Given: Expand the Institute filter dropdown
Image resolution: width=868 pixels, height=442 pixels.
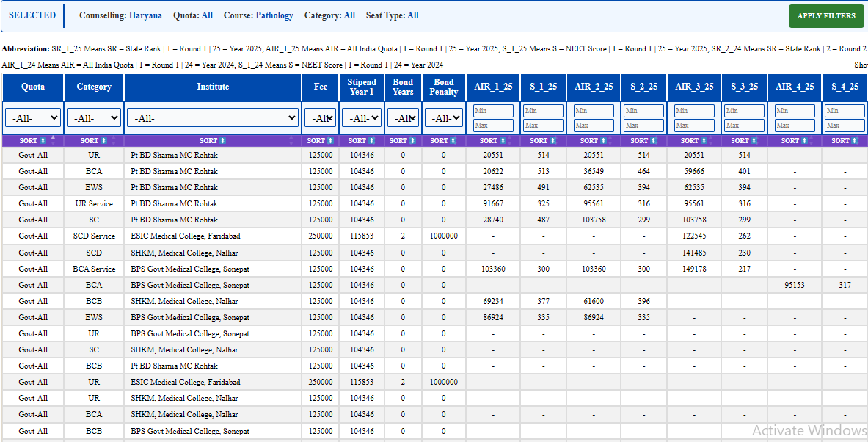Looking at the screenshot, I should [x=213, y=118].
